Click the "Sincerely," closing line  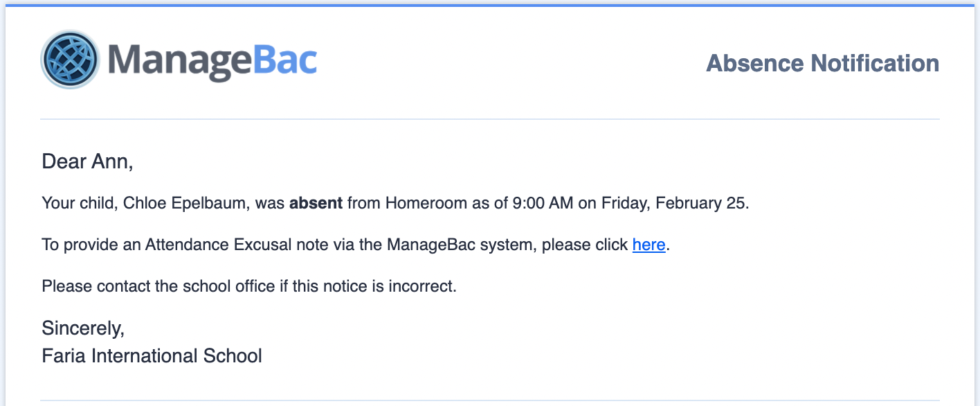(83, 328)
